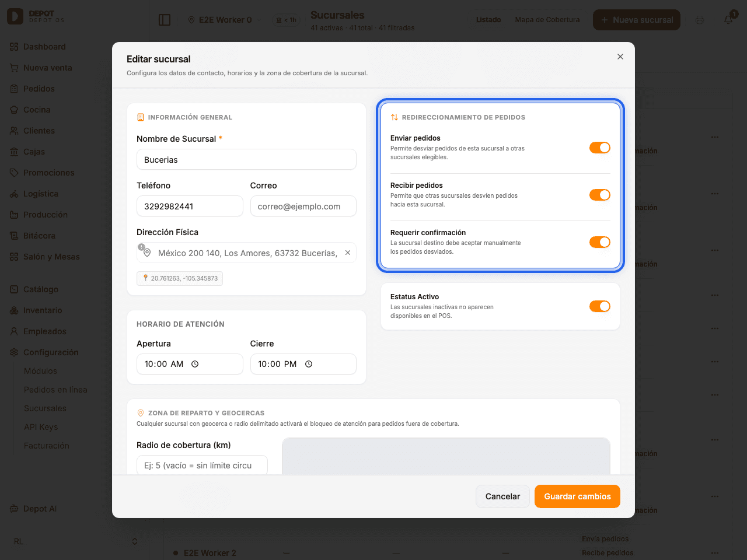Expand the RL user account switcher
The width and height of the screenshot is (747, 560).
[x=75, y=541]
